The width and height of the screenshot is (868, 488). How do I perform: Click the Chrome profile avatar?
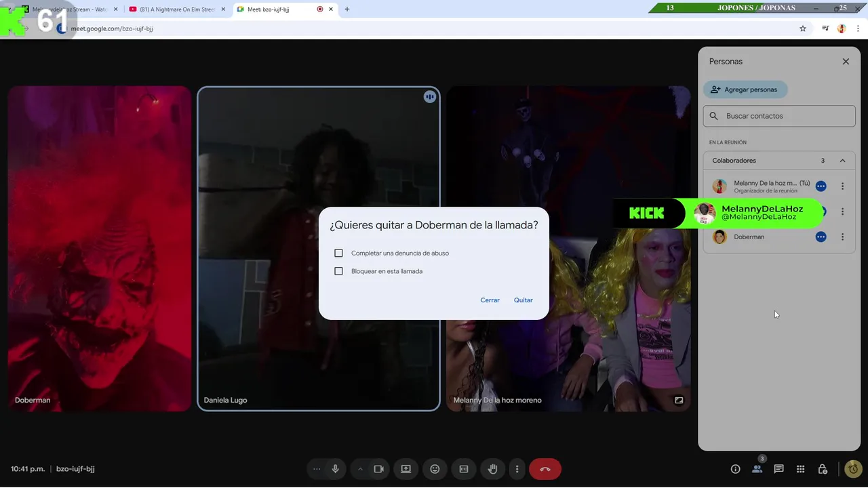pyautogui.click(x=842, y=28)
